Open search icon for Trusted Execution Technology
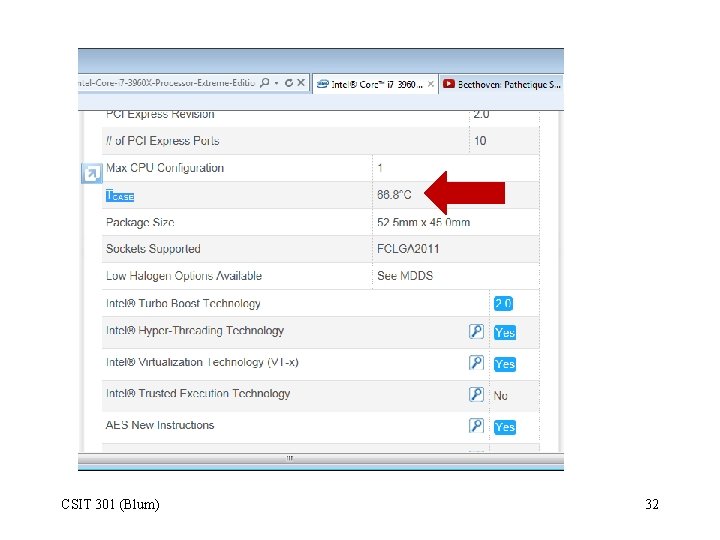Screen dimensions: 720x540 [477, 394]
